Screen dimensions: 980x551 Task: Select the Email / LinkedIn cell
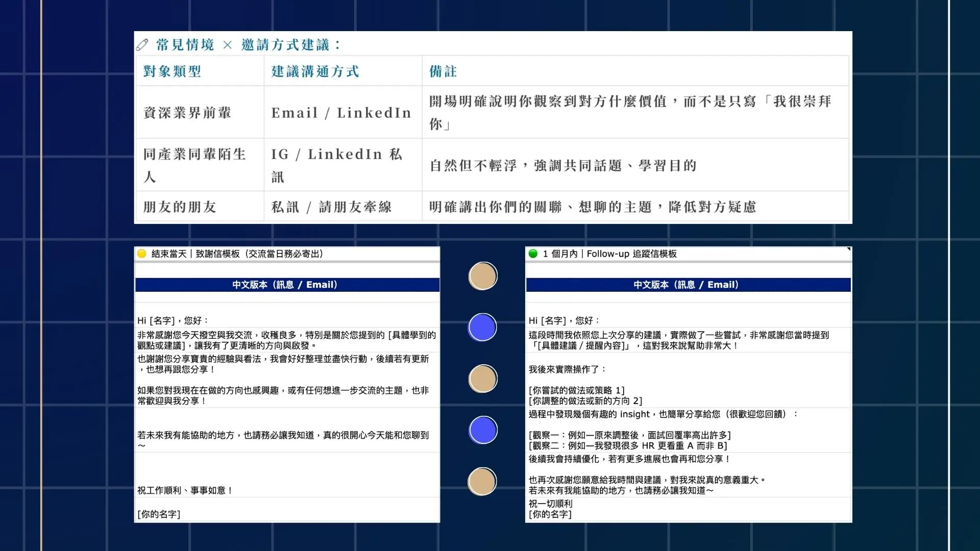click(x=341, y=113)
